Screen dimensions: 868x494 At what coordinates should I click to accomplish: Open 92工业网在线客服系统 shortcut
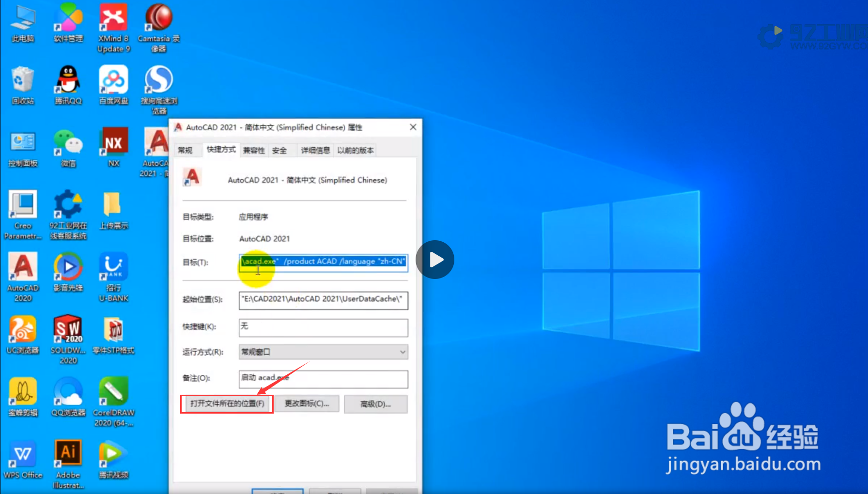(68, 215)
